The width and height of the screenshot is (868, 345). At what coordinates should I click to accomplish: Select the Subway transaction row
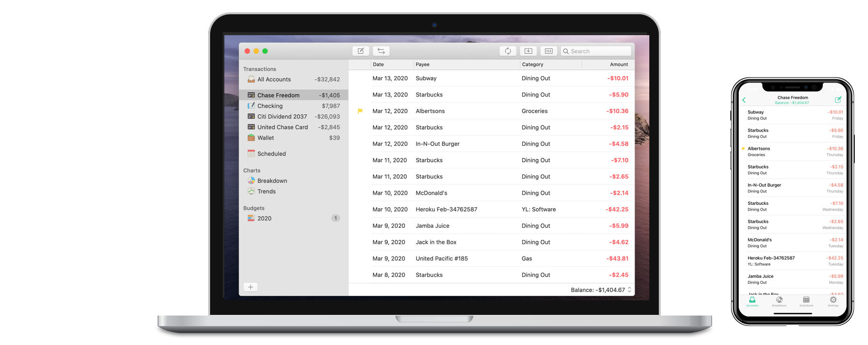pyautogui.click(x=492, y=78)
